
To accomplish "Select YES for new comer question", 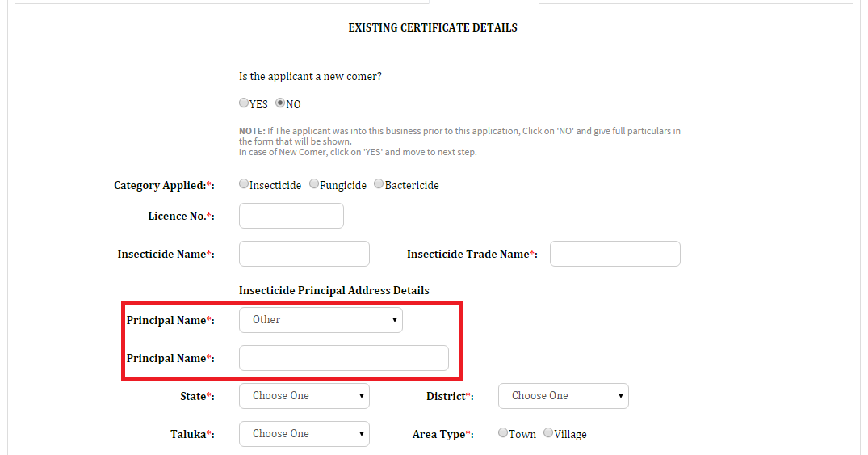I will click(244, 103).
